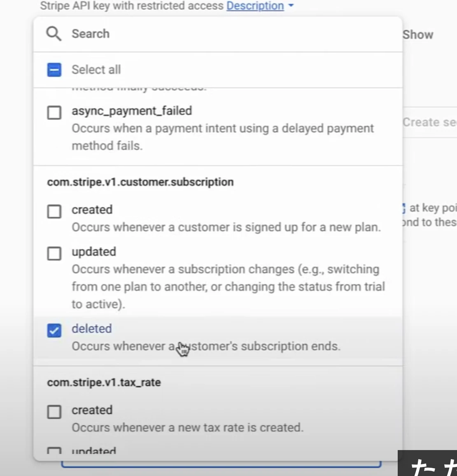Check the tax_rate created event checkbox

54,412
